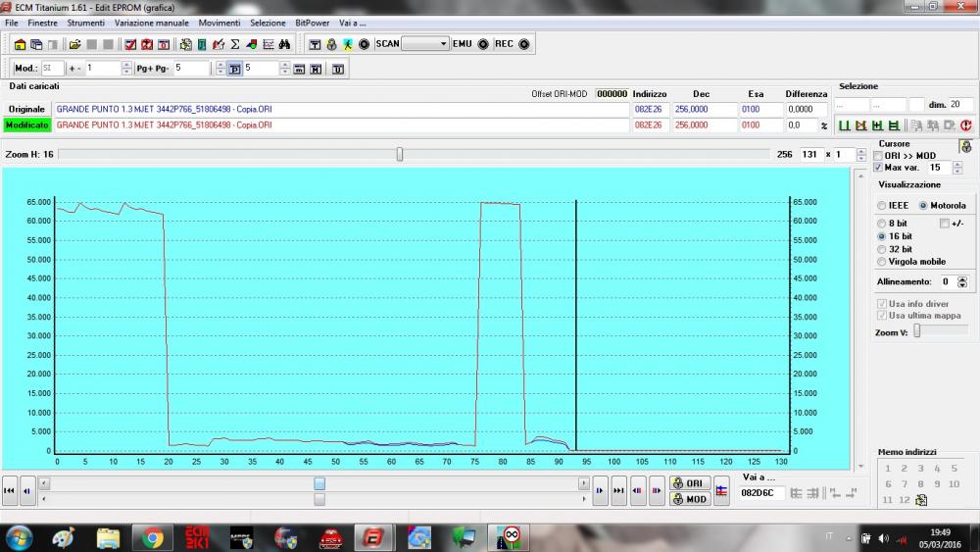Click the house icon in the main toolbar
This screenshot has height=552, width=980.
(20, 44)
